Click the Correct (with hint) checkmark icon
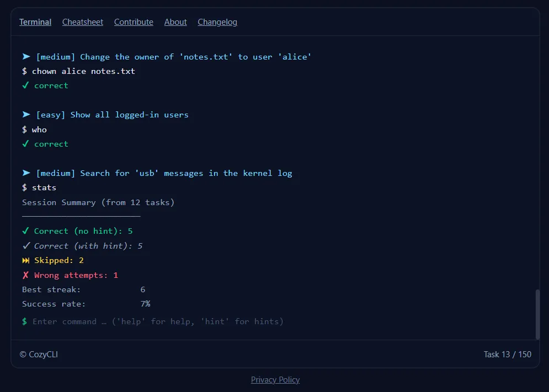 [26, 246]
